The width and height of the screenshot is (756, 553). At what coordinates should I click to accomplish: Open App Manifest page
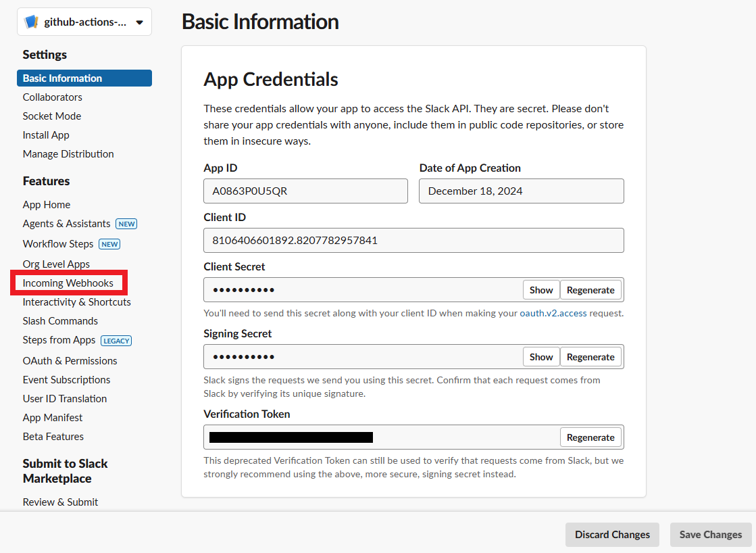click(x=53, y=417)
